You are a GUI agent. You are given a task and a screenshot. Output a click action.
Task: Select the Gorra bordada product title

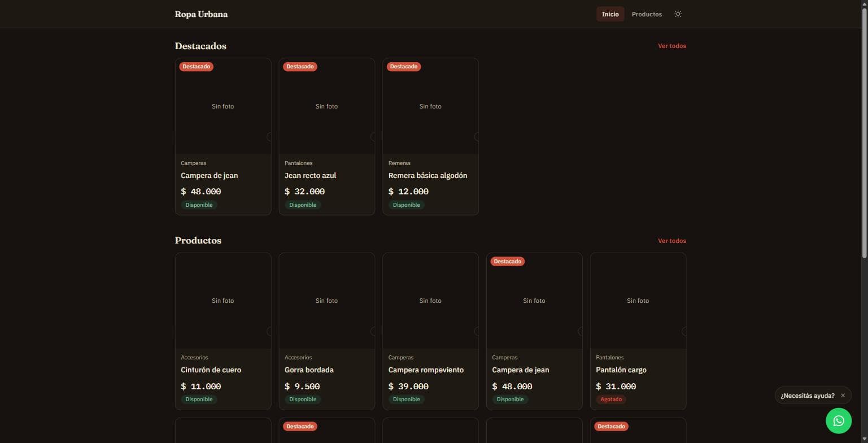pos(309,370)
